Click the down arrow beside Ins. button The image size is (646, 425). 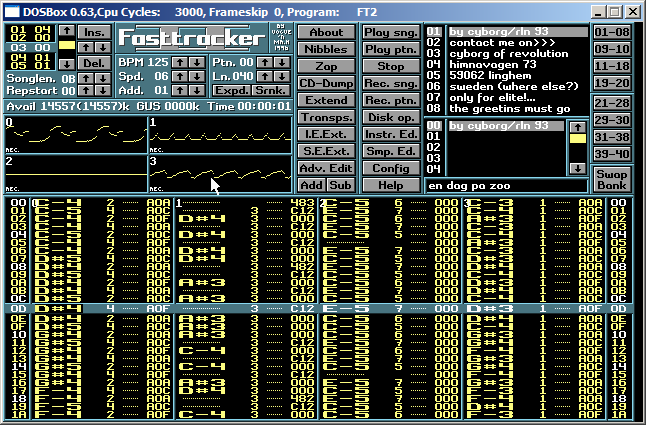pos(103,47)
